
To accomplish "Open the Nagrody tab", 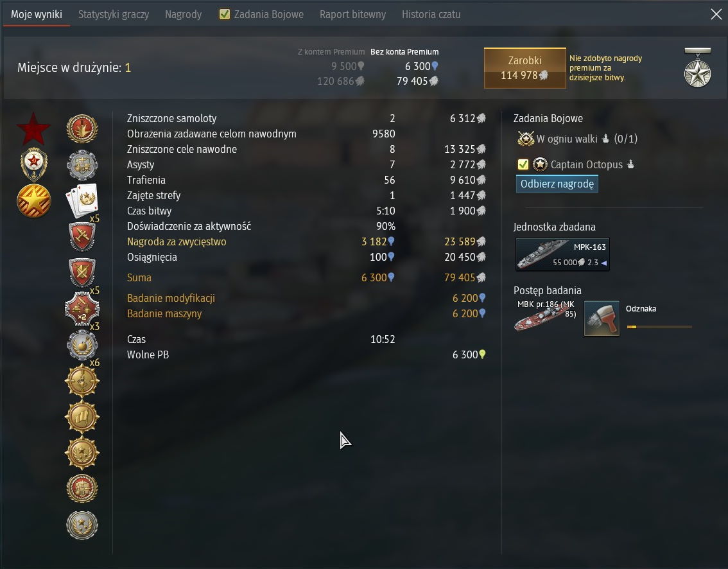I will tap(184, 14).
